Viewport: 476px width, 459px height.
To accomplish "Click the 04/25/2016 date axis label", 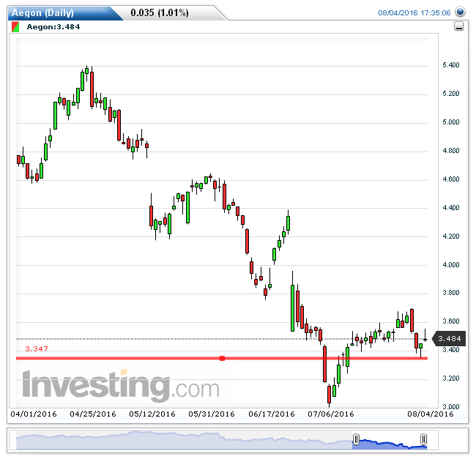I will point(93,414).
